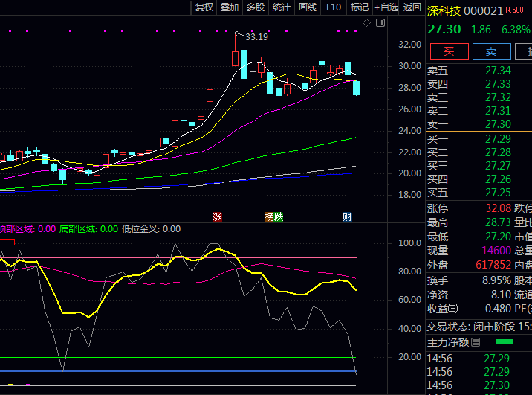
Task: Open F10 company information
Action: click(334, 7)
